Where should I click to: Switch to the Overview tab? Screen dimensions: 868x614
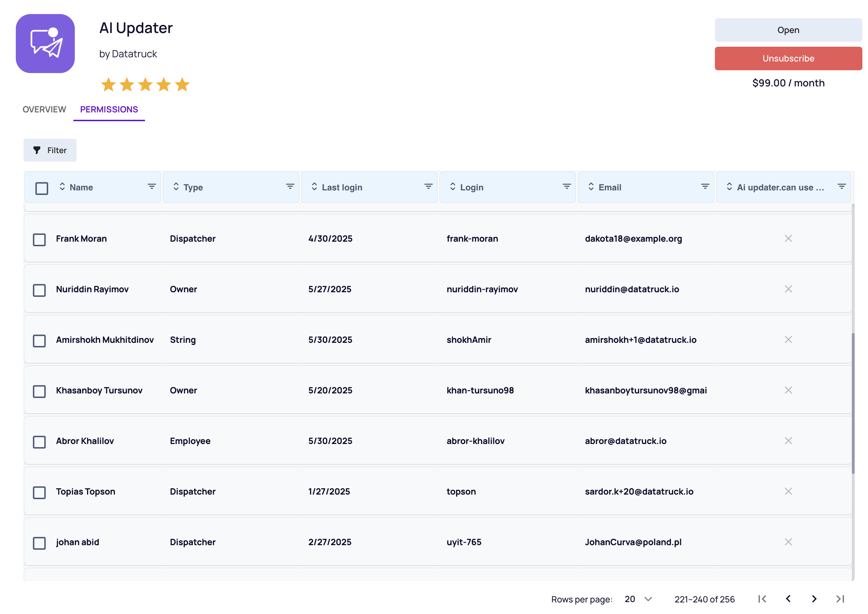pos(44,109)
